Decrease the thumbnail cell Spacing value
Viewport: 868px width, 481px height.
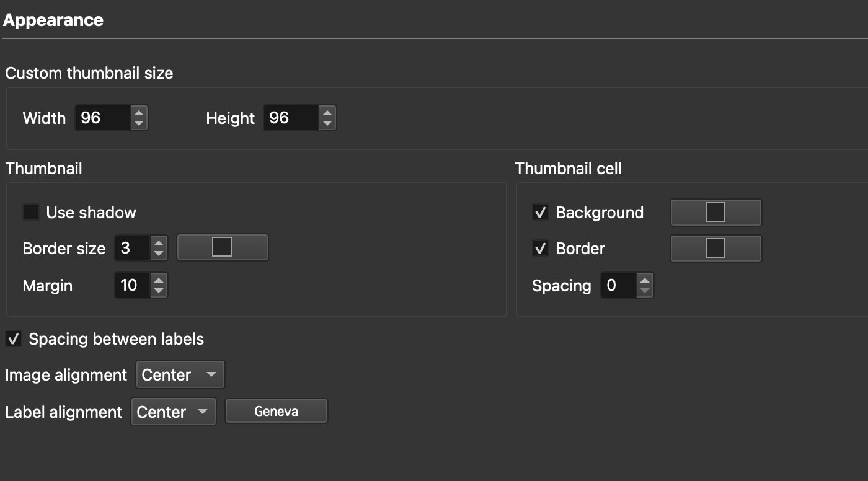(645, 291)
